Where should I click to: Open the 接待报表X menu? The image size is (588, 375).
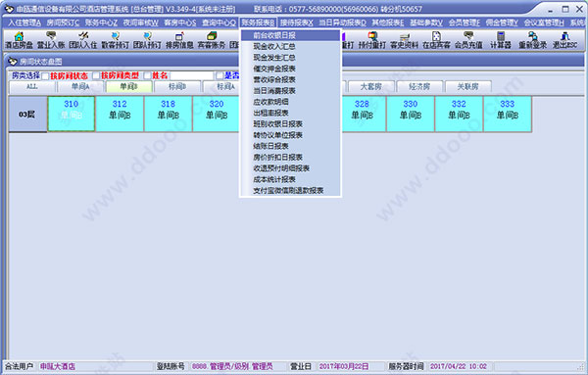(297, 23)
